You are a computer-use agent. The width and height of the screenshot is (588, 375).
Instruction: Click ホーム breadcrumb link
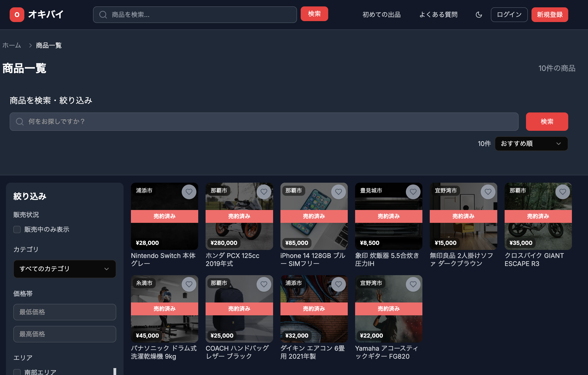click(x=12, y=45)
